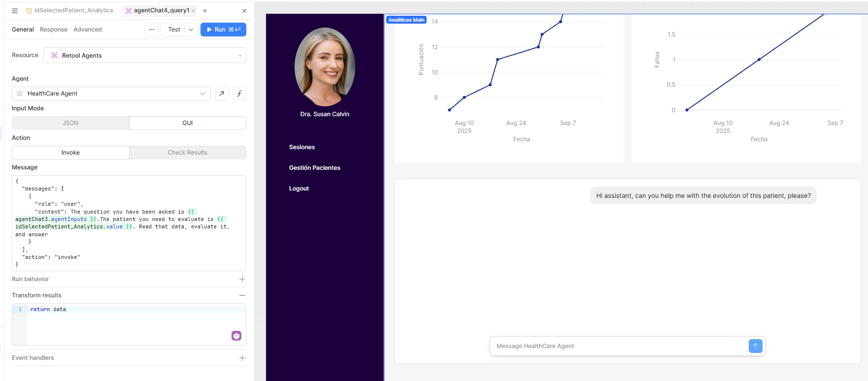Open HealthCare Agent in new window arrow
Screen dimensions: 868x381
coord(222,94)
